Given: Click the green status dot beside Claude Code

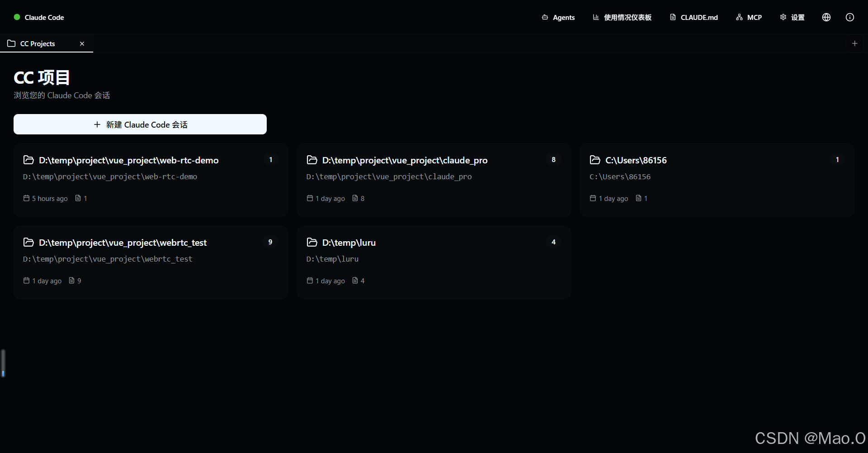Looking at the screenshot, I should coord(17,17).
